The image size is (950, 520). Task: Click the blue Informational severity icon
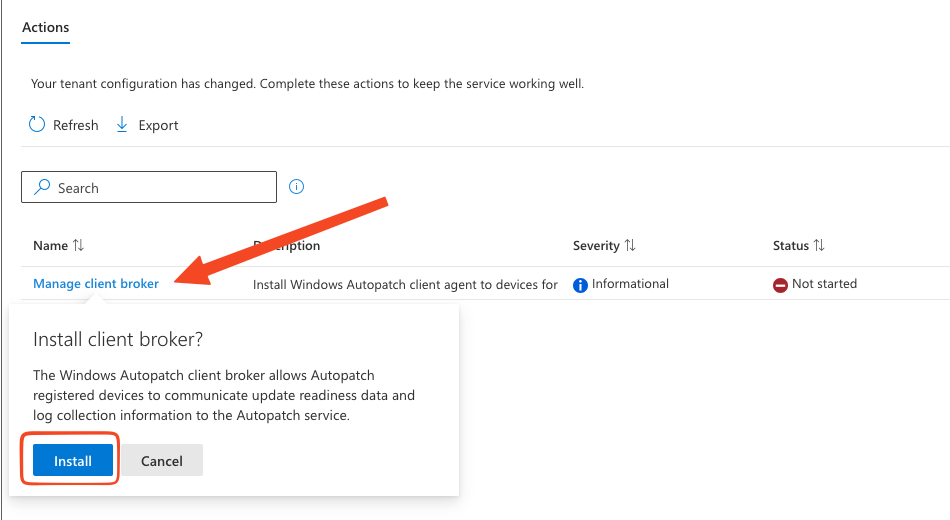pyautogui.click(x=580, y=285)
